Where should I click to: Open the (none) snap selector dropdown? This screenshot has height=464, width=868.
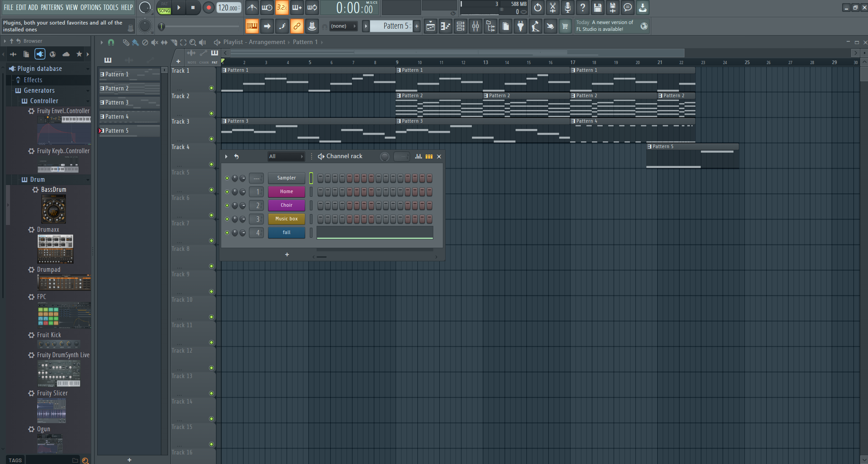343,26
